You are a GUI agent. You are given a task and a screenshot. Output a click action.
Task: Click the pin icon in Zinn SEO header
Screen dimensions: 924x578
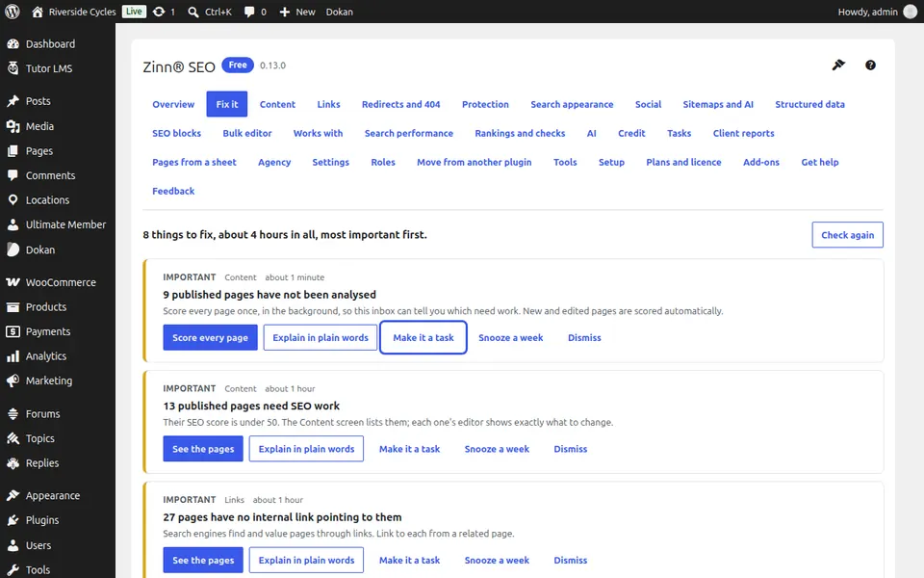[x=838, y=65]
